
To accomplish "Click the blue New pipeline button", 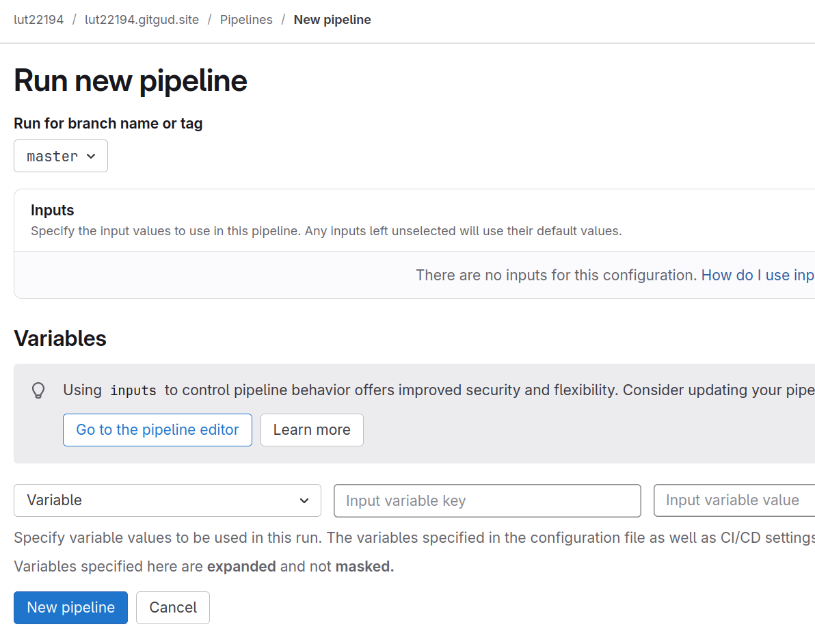I will (x=70, y=608).
